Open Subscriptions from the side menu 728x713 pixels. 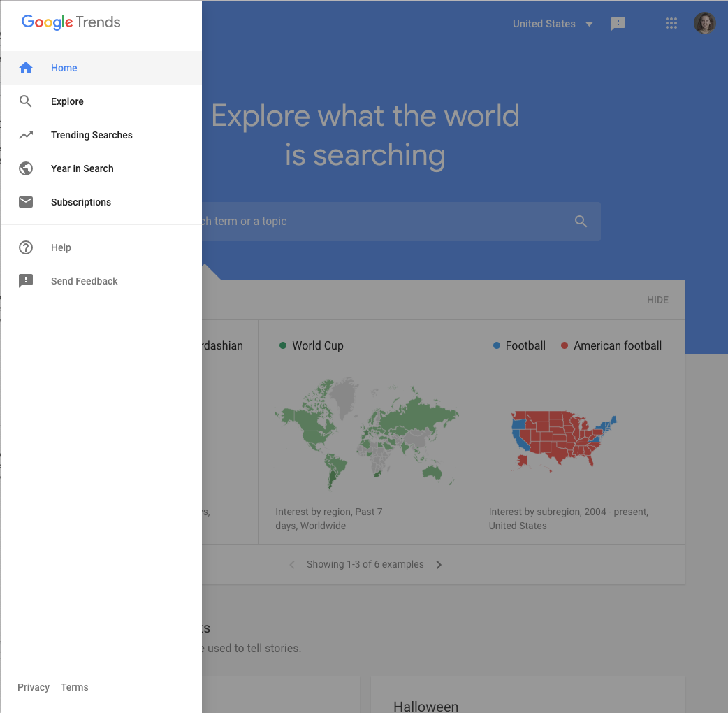(x=101, y=201)
